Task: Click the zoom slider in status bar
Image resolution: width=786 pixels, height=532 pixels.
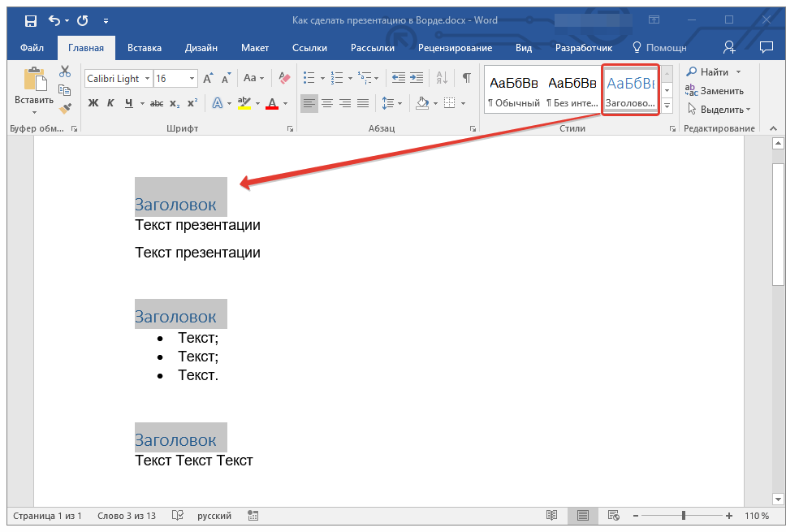Action: click(684, 516)
